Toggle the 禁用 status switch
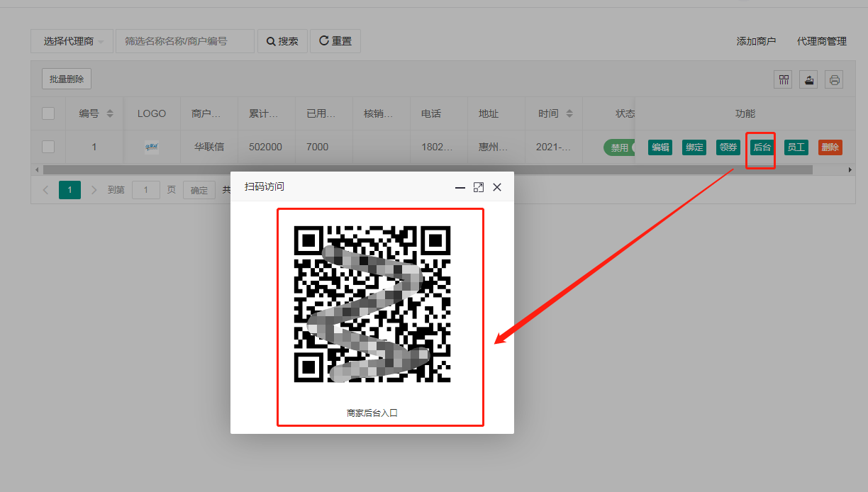Viewport: 868px width, 492px height. point(619,147)
